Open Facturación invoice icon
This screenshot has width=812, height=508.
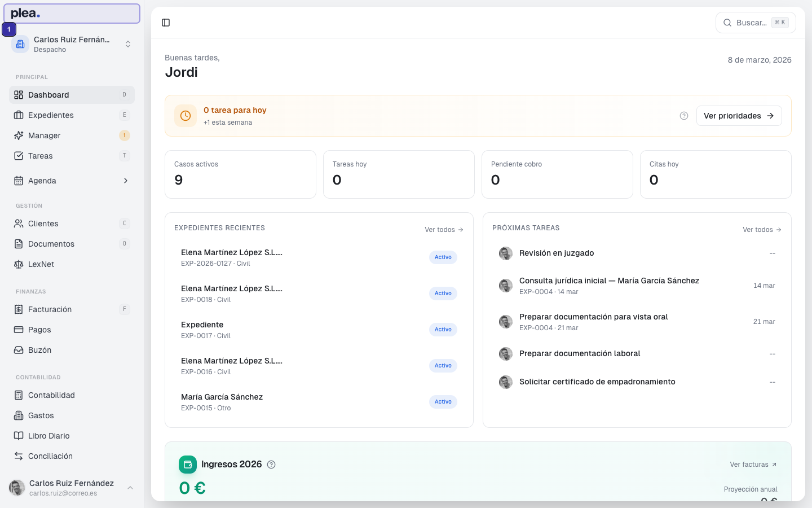tap(19, 309)
